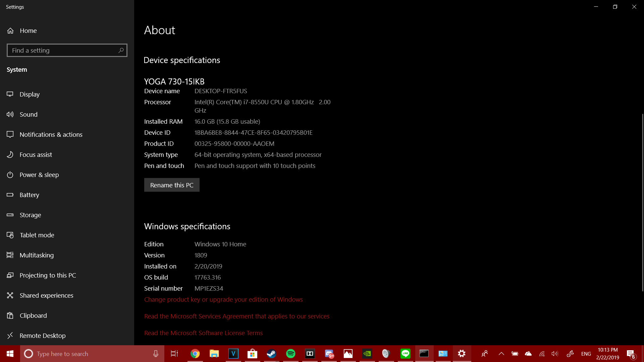Screen dimensions: 644x362
Task: Open the OneDrive cloud tray icon
Action: [528, 354]
